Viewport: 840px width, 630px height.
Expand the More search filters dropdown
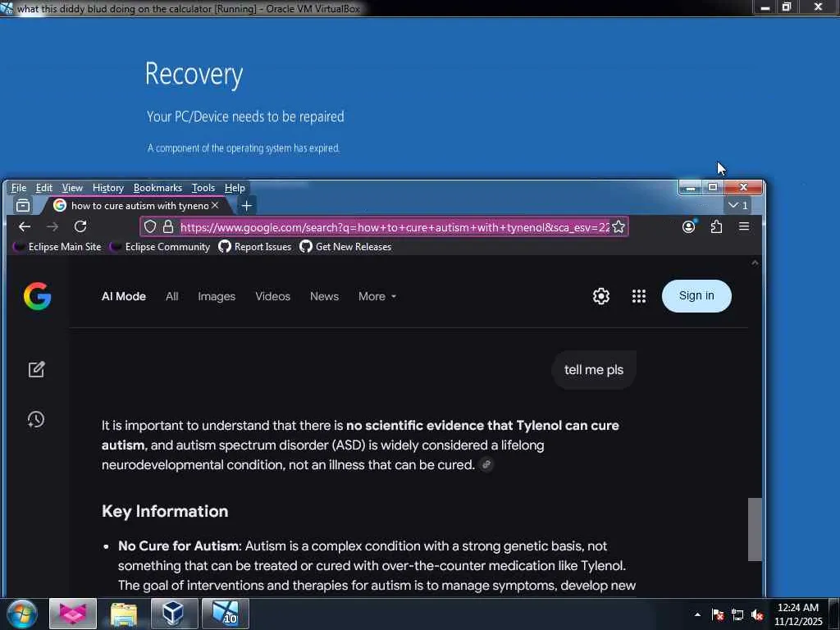pos(377,296)
